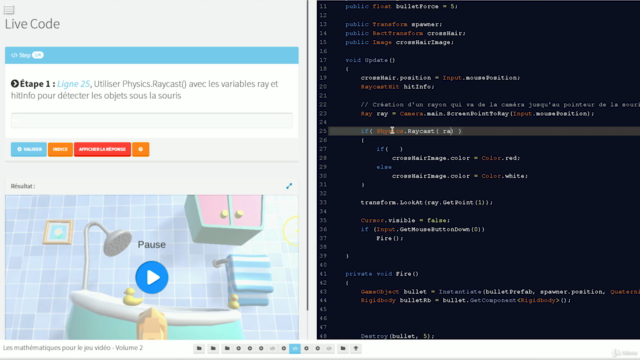Focus the answer input field under Étape 1
This screenshot has height=360, width=640.
coord(151,120)
